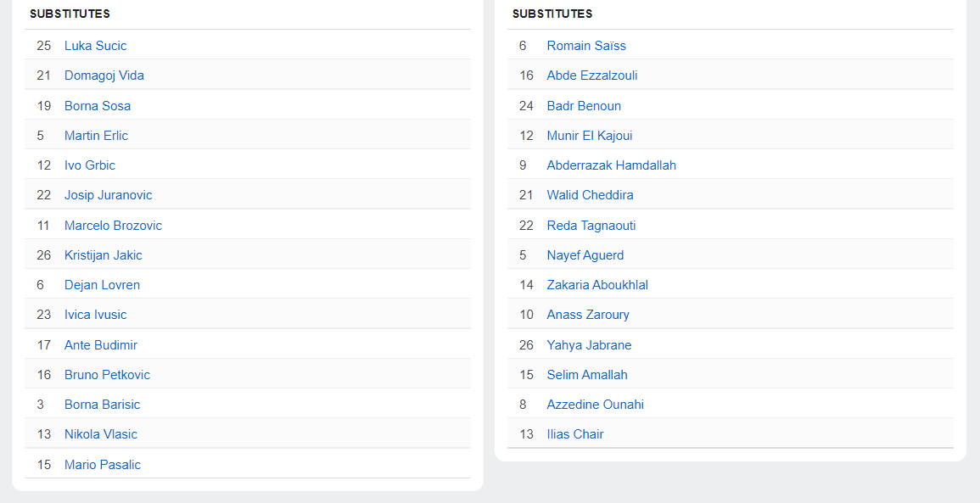Screen dimensions: 980x503
Task: Select Azzedine Ounahi in the substitutes list
Action: pos(595,405)
